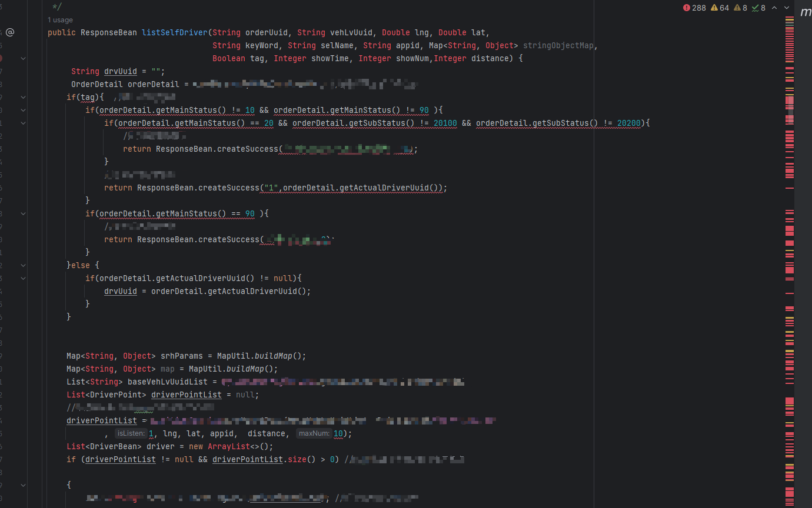Click the weak warning triangle icon
This screenshot has width=812, height=508.
point(737,8)
